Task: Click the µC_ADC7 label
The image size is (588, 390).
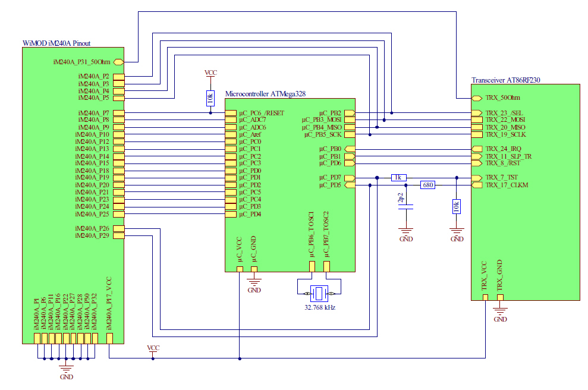Action: pyautogui.click(x=252, y=120)
